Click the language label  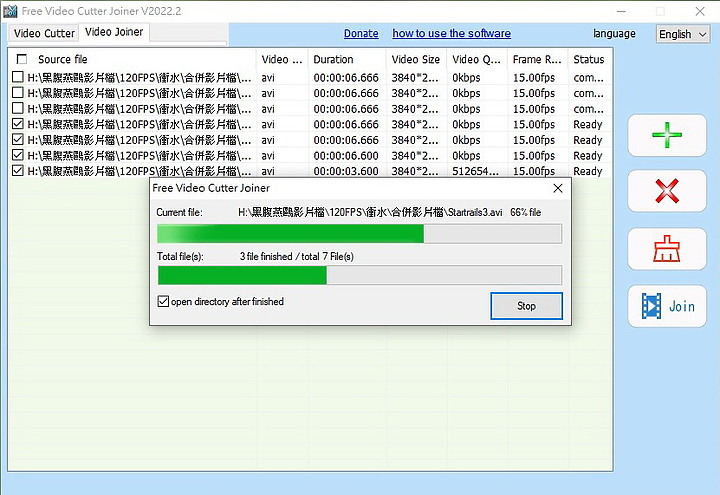(614, 34)
